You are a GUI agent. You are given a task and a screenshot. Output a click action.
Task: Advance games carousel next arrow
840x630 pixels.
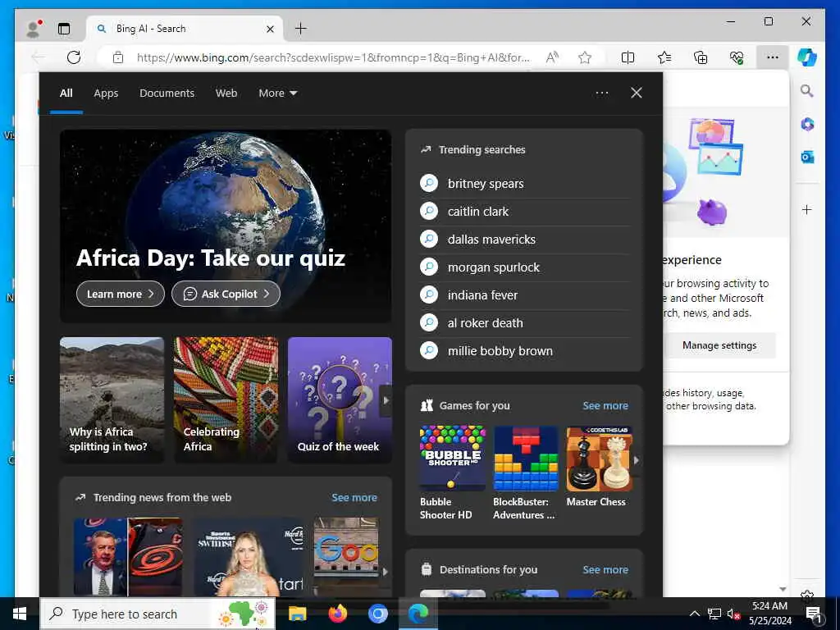(x=637, y=460)
